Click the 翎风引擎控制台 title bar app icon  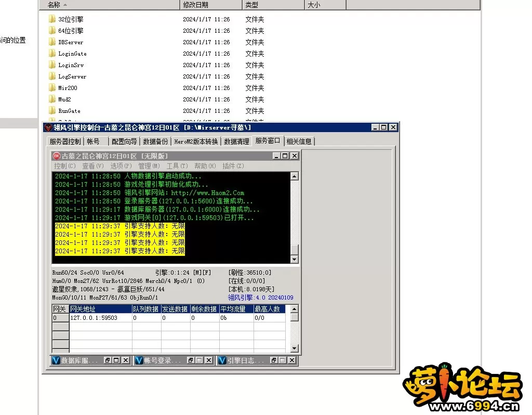click(48, 127)
